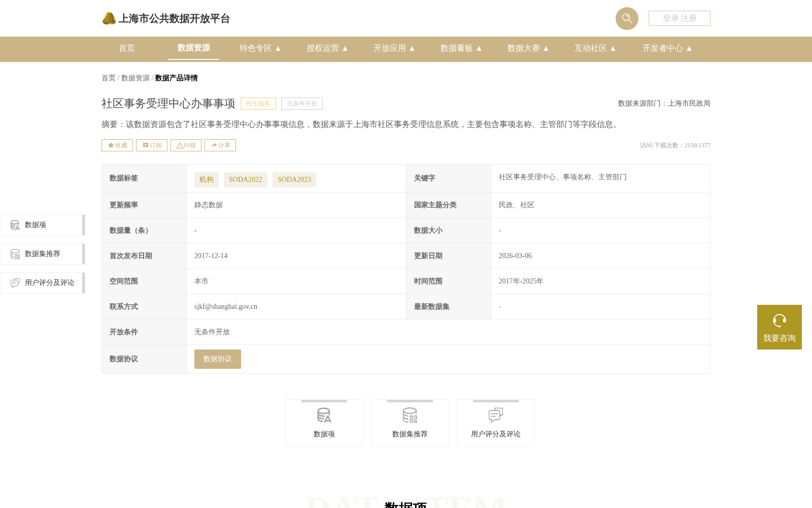Click the warning 纠错 button
This screenshot has height=508, width=812.
click(x=186, y=145)
